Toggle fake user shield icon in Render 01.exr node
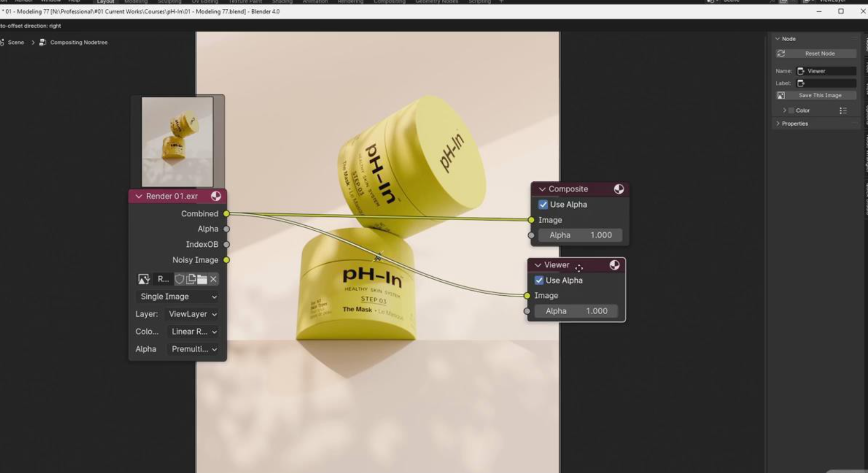Screen dimensions: 868x473 point(179,279)
